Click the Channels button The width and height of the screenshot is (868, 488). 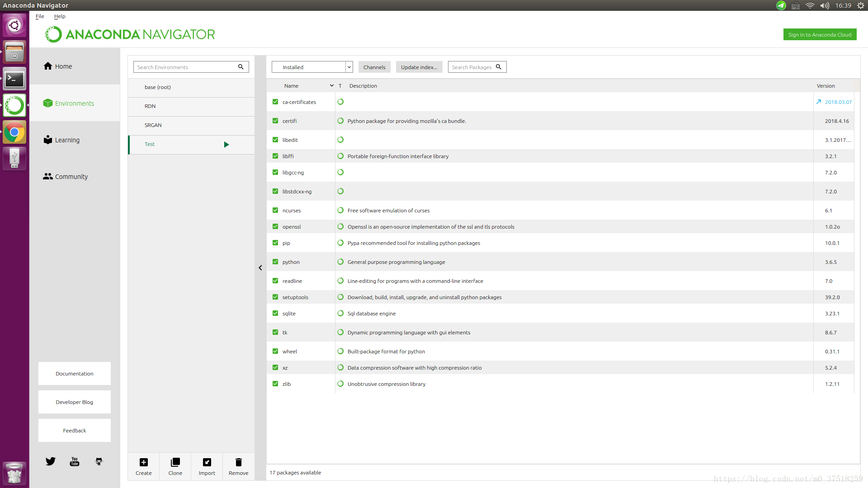click(374, 67)
